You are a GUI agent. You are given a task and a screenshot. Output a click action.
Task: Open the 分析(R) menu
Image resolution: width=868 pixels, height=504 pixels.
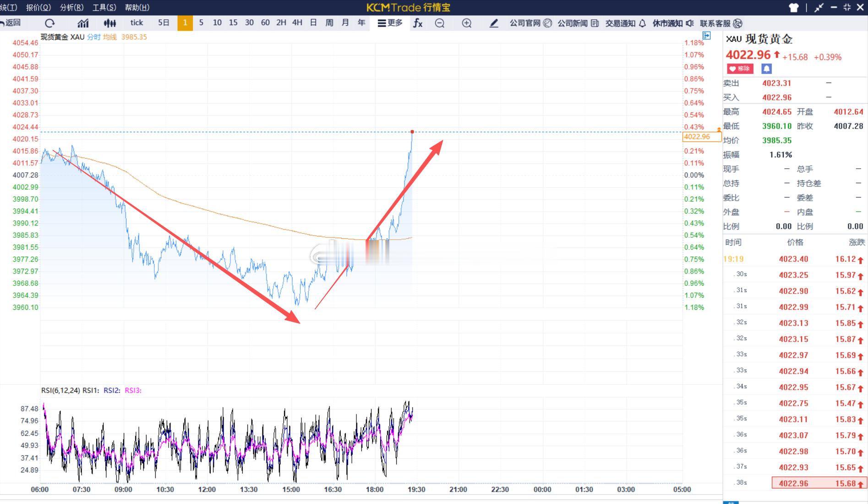[72, 7]
